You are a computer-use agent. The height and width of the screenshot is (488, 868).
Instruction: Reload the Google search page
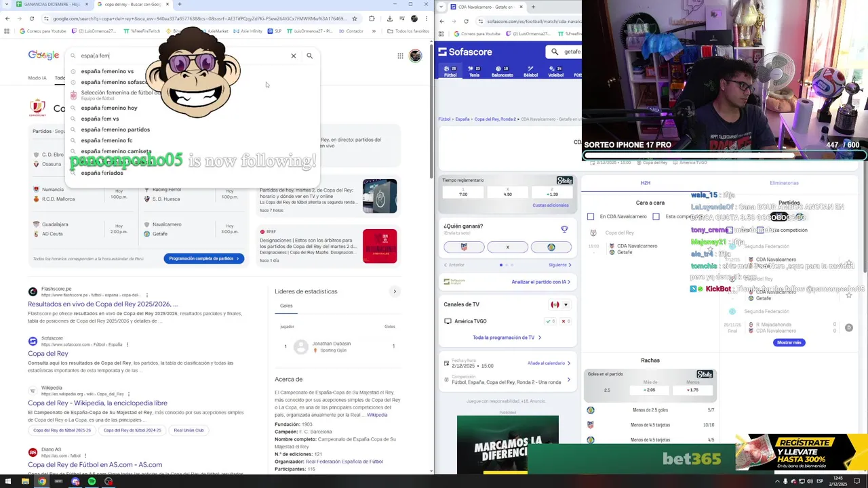pos(32,18)
